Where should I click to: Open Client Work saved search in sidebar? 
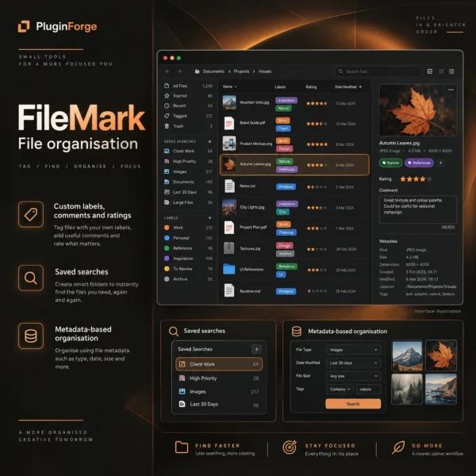click(188, 152)
